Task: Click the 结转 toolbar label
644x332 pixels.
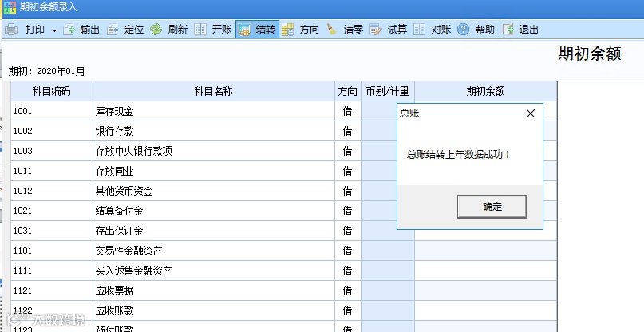Action: coord(265,30)
